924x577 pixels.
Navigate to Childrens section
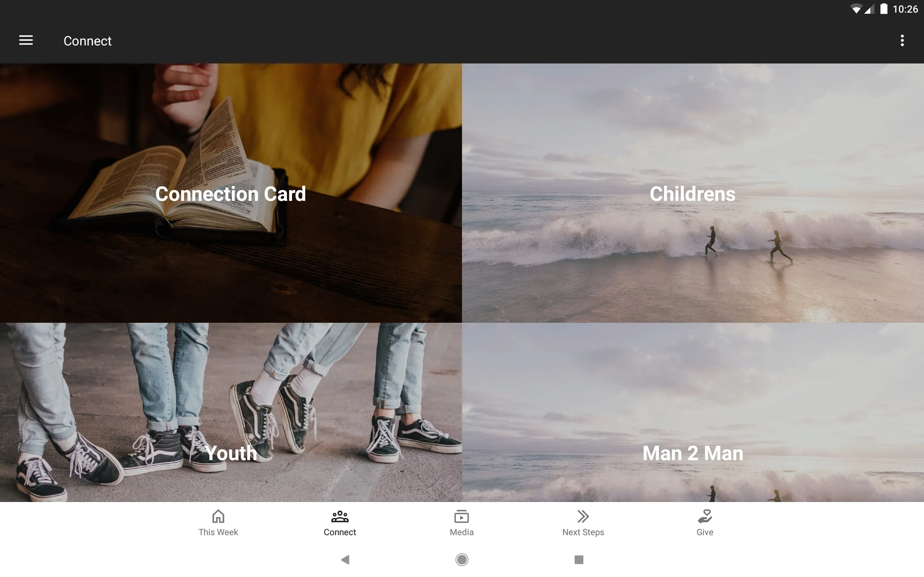693,193
